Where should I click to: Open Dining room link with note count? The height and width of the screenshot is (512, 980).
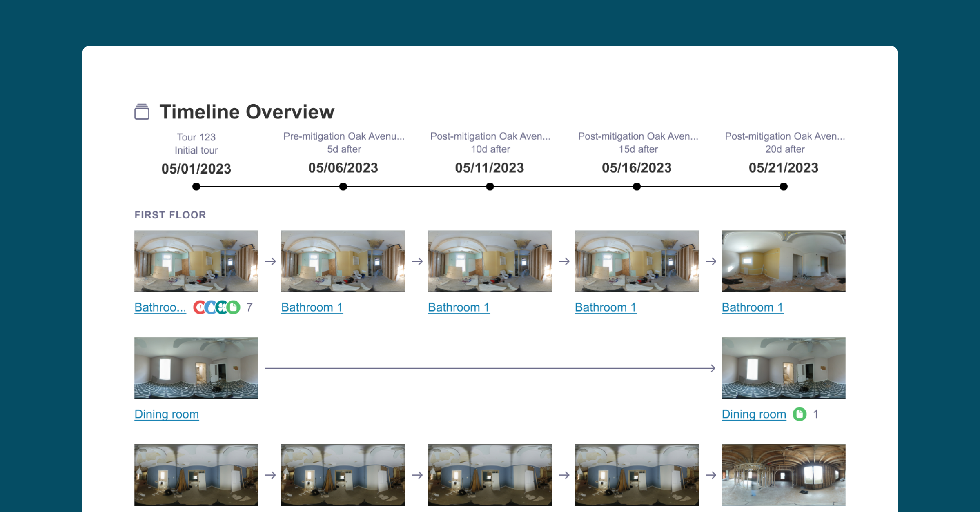click(x=753, y=414)
